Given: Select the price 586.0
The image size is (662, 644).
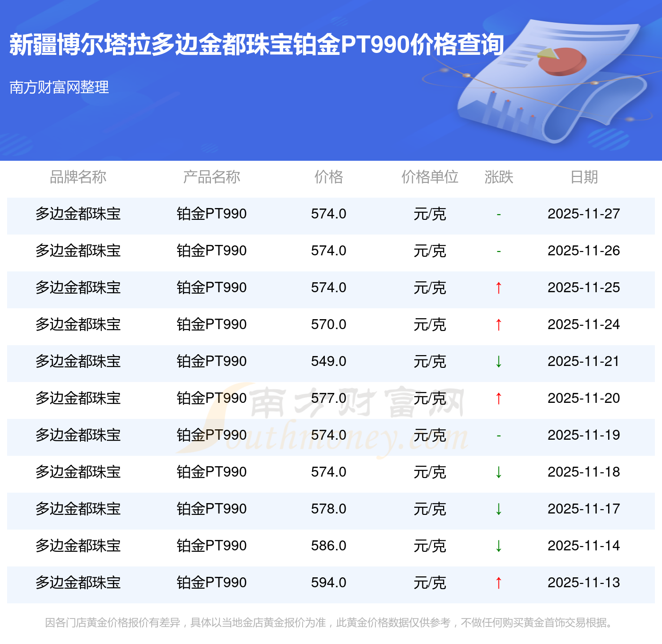Looking at the screenshot, I should 329,546.
